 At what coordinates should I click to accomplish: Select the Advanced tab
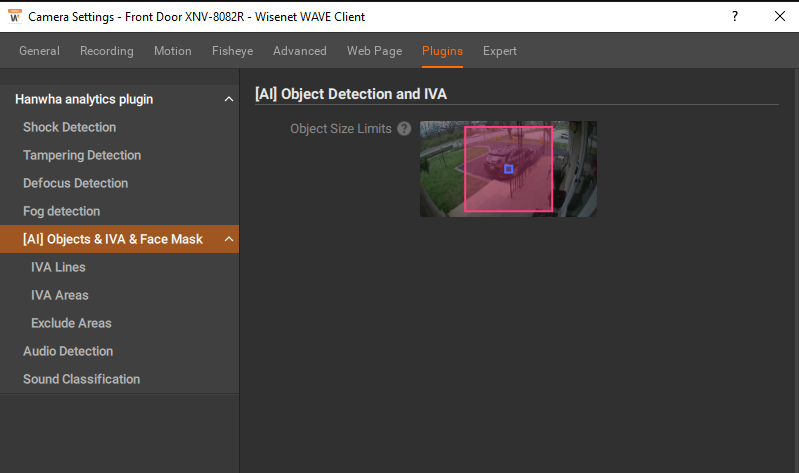coord(300,51)
